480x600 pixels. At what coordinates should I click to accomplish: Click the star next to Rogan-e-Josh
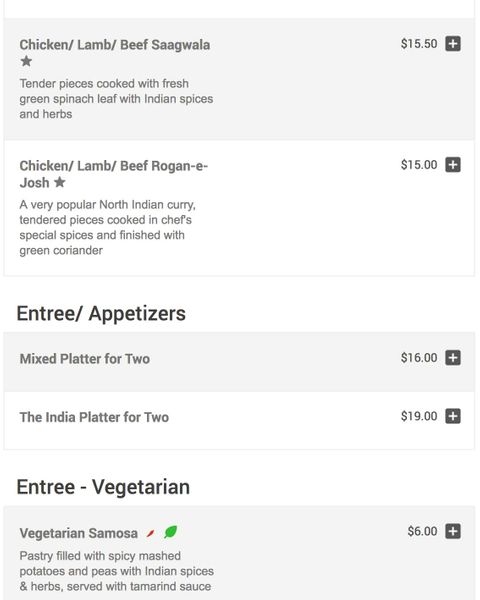(60, 182)
